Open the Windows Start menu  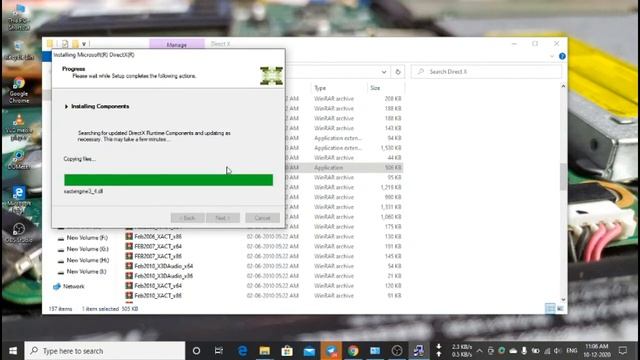[x=13, y=351]
